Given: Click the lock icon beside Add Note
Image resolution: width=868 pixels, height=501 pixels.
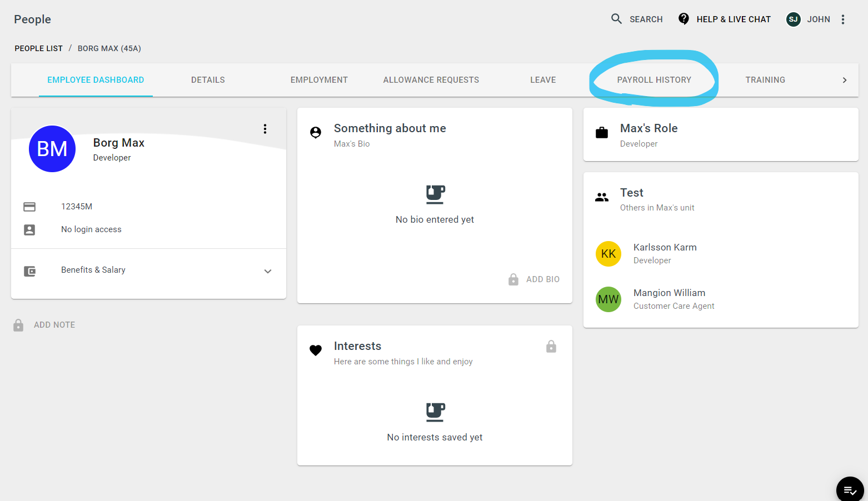Looking at the screenshot, I should 18,325.
